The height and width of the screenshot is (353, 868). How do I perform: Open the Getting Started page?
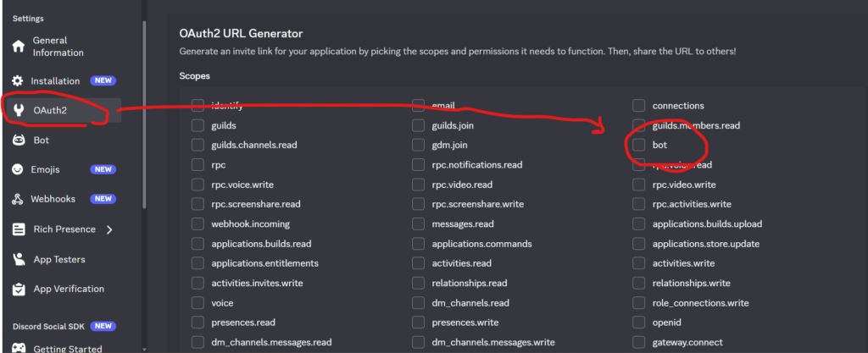pyautogui.click(x=67, y=348)
